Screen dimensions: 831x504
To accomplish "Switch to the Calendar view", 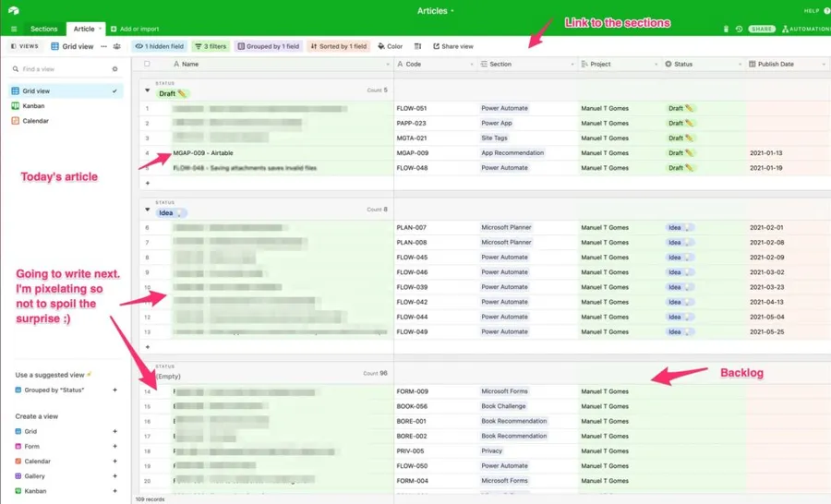I will [x=36, y=121].
